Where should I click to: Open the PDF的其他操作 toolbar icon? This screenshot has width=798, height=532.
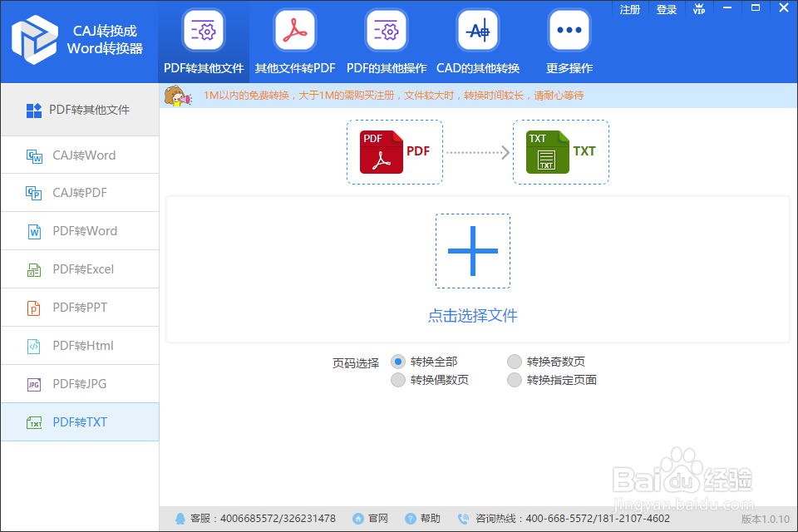(x=387, y=30)
